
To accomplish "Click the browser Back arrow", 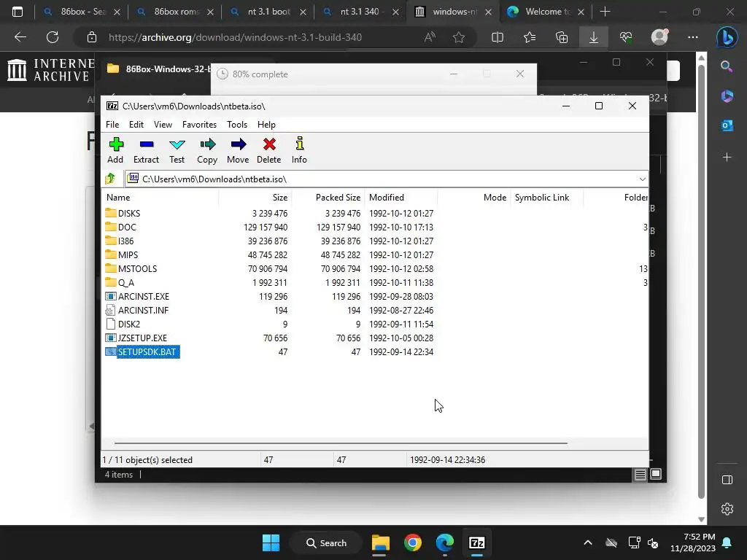I will 20,37.
